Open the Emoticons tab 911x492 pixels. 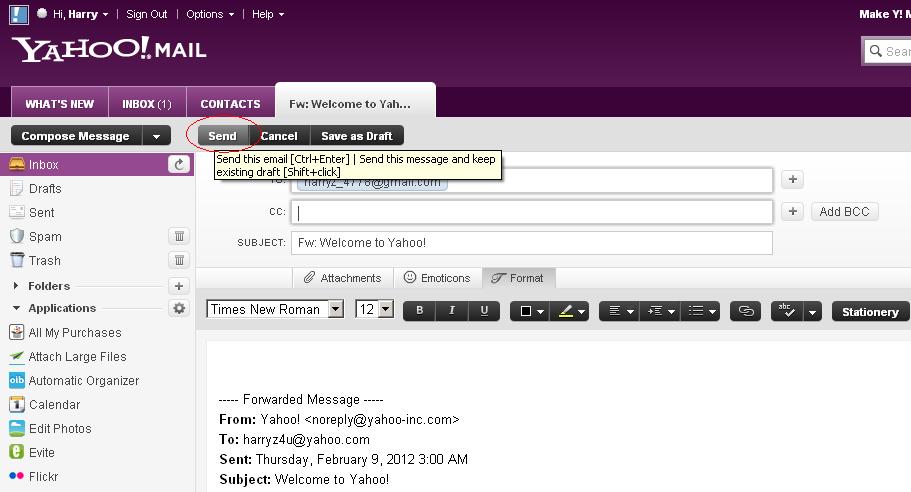(437, 278)
